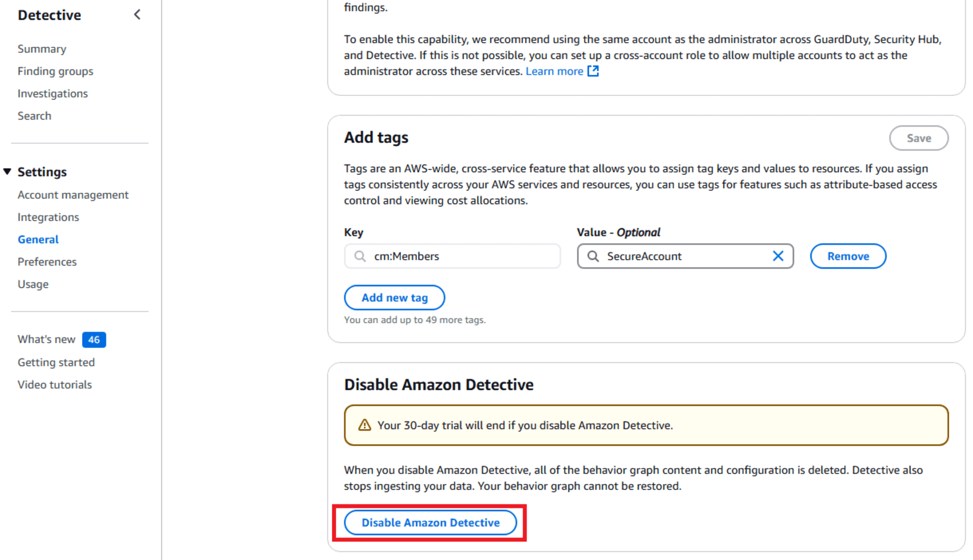Open Video tutorials
Image resolution: width=973 pixels, height=560 pixels.
[54, 385]
